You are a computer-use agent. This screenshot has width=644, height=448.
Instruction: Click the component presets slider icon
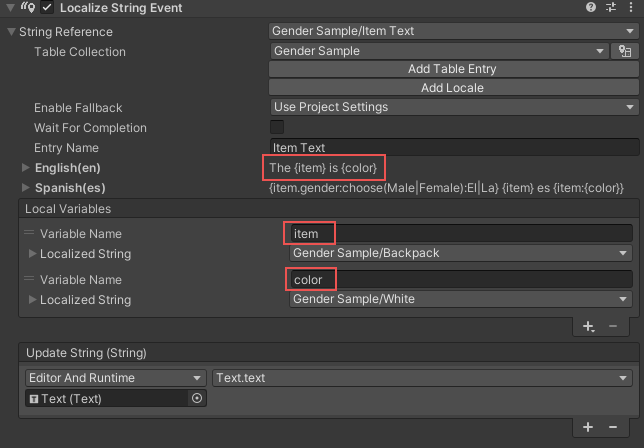click(x=611, y=9)
